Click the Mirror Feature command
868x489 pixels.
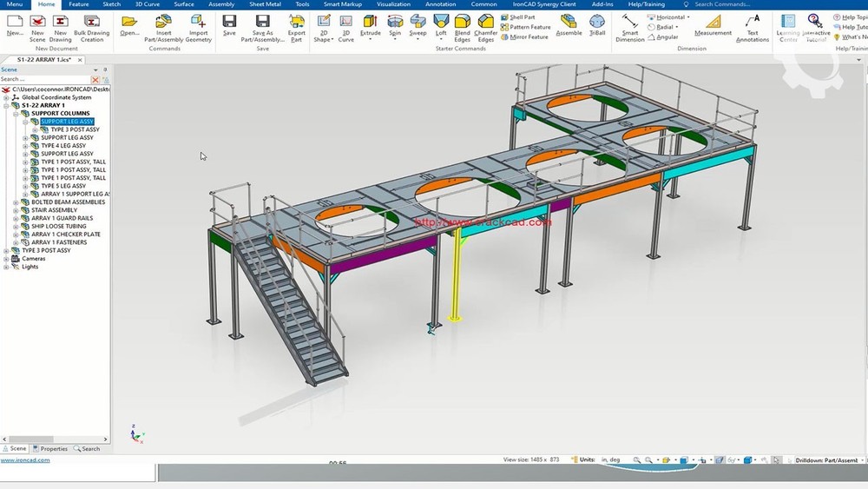(525, 36)
